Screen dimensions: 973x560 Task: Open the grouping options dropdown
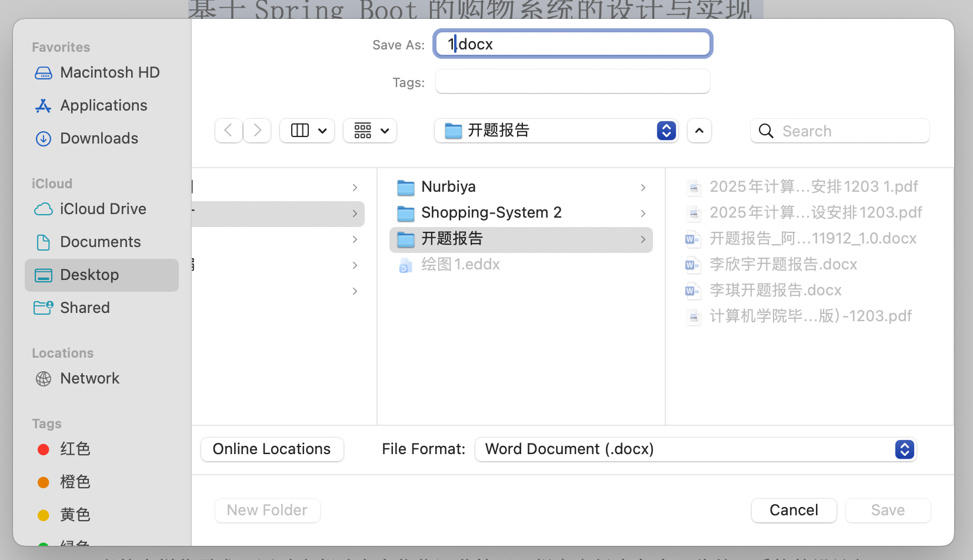(x=371, y=131)
